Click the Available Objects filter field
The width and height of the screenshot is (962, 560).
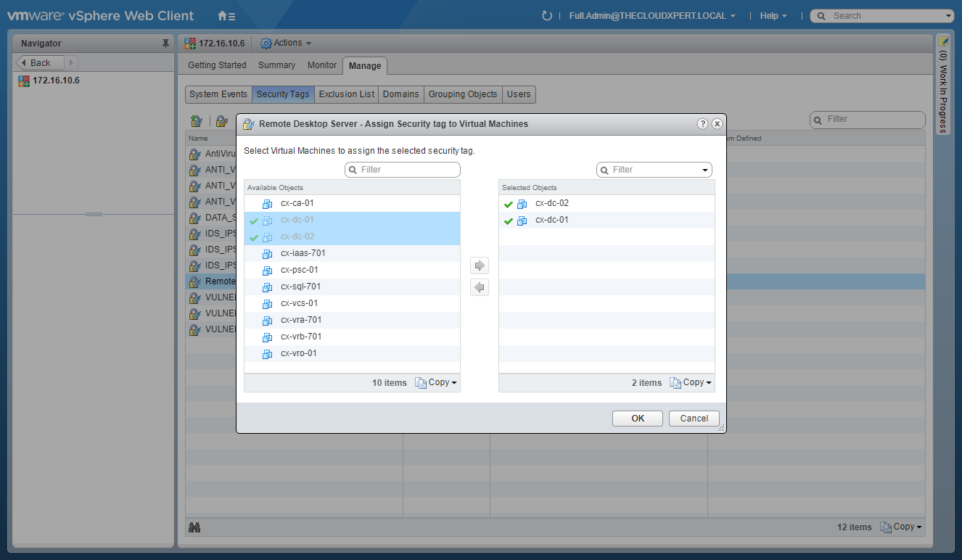pos(403,170)
